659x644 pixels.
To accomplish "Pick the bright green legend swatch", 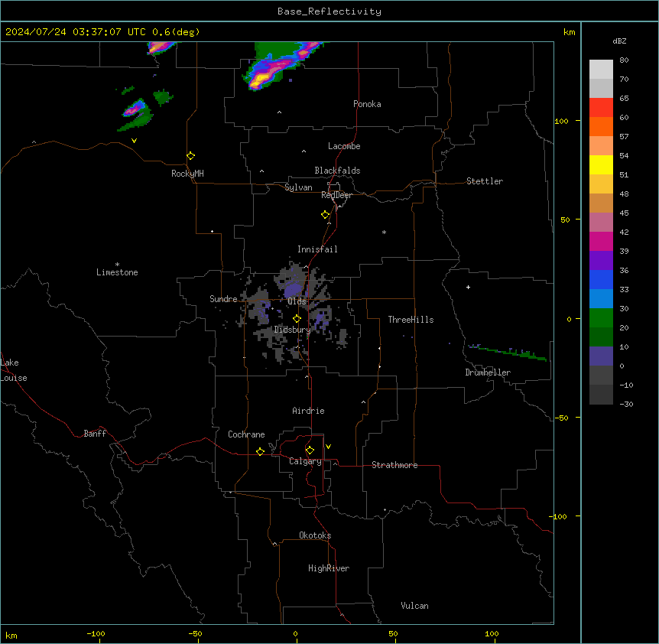I will coord(601,318).
